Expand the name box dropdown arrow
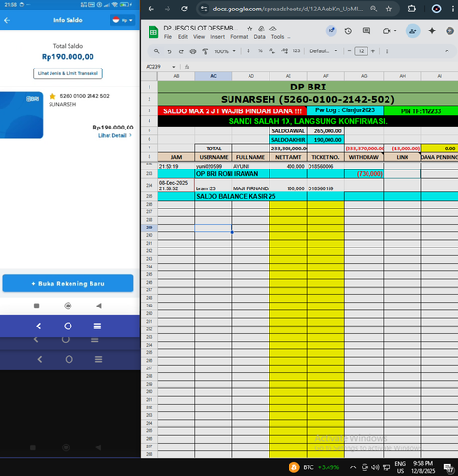Viewport: 458px width, 476px height. tap(174, 67)
